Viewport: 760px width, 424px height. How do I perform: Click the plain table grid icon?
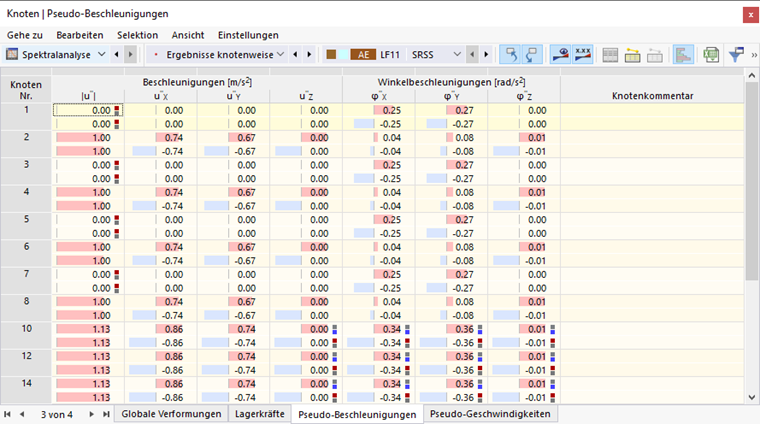[x=610, y=55]
